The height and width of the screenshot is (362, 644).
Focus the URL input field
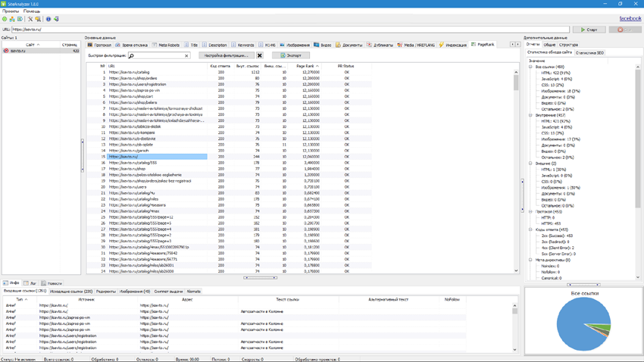[x=290, y=30]
